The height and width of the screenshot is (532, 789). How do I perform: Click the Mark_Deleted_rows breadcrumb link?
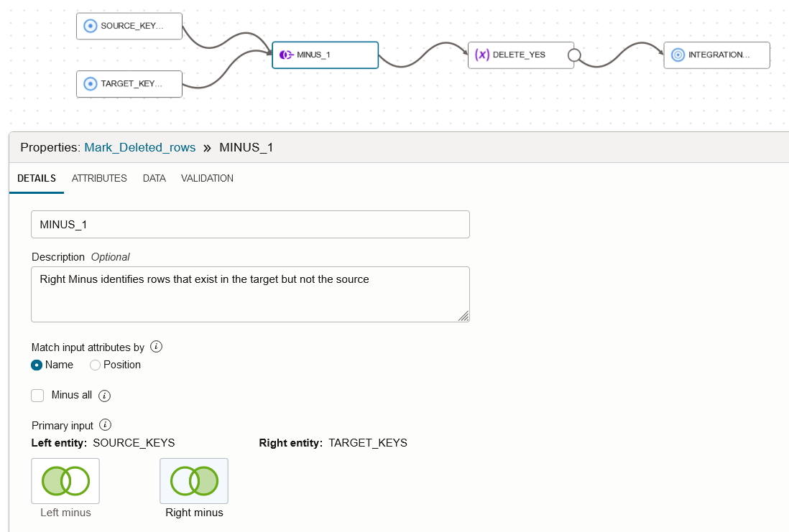[140, 147]
